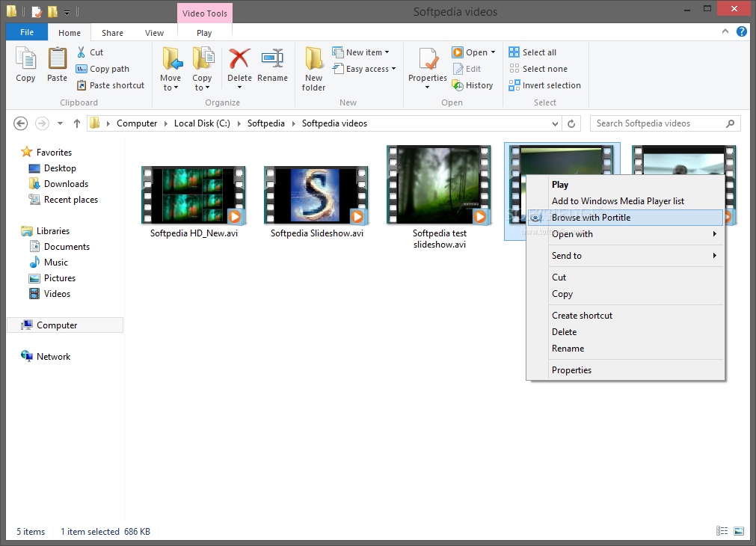Collapse the ribbon with chevron
The height and width of the screenshot is (546, 756).
point(725,31)
